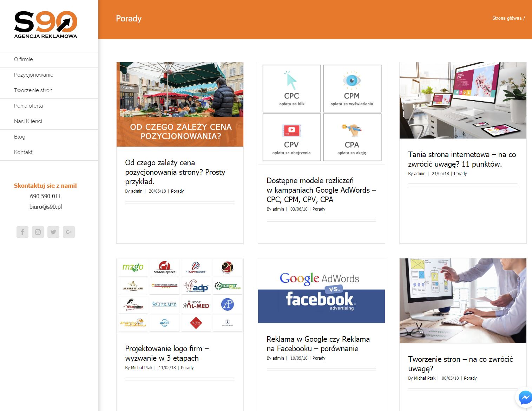Open the Instagram social icon in sidebar

(38, 232)
